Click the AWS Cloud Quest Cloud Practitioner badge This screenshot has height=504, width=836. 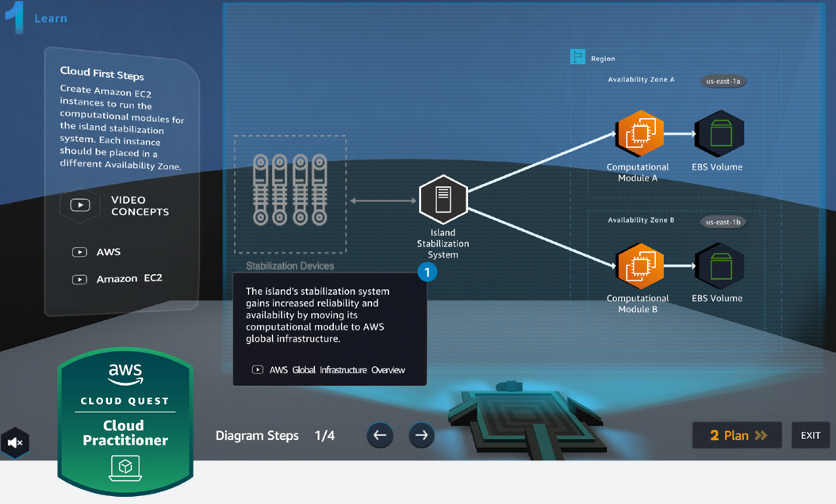(x=125, y=421)
